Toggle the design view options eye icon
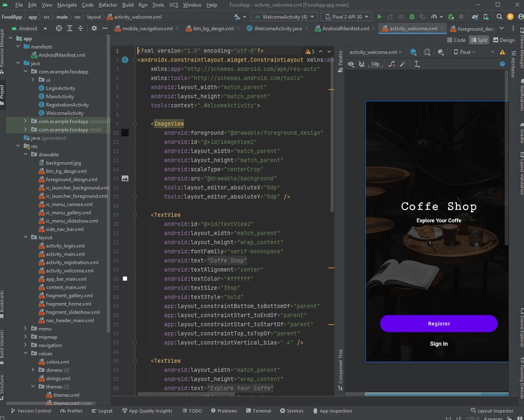Screen dimensions: 524x420 pos(351,64)
